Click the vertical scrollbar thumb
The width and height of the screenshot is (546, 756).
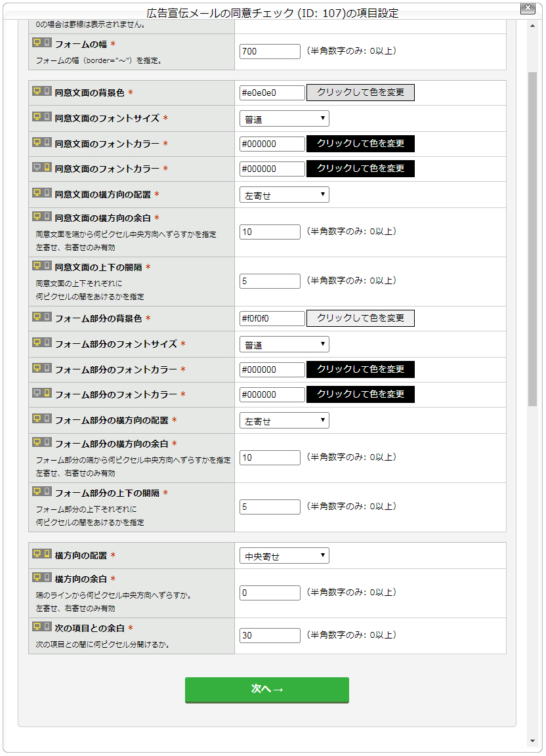532,239
